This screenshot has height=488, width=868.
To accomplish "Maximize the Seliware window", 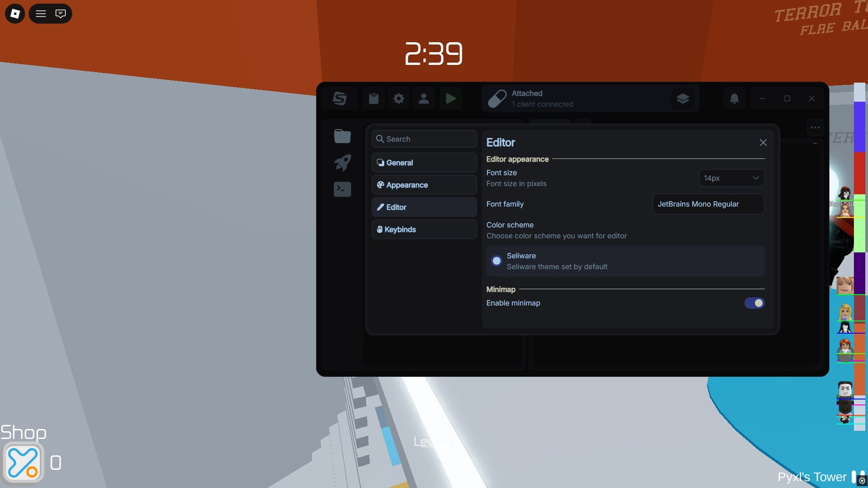I will coord(787,99).
